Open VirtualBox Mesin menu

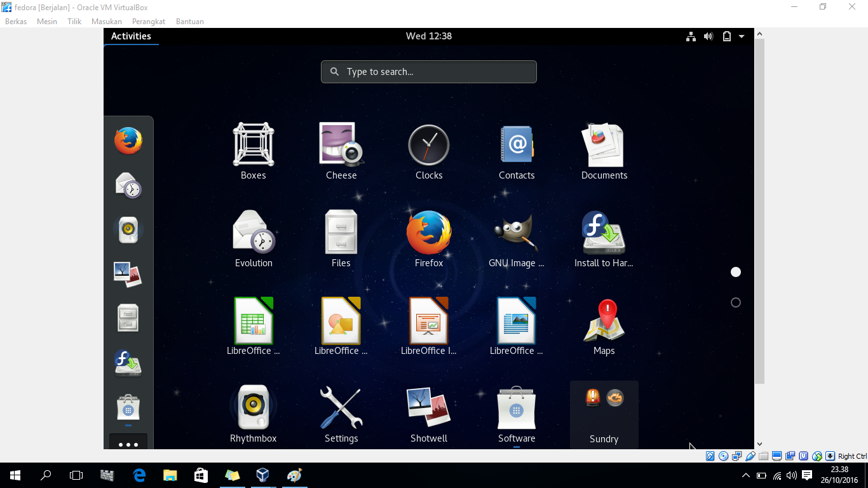pos(47,22)
